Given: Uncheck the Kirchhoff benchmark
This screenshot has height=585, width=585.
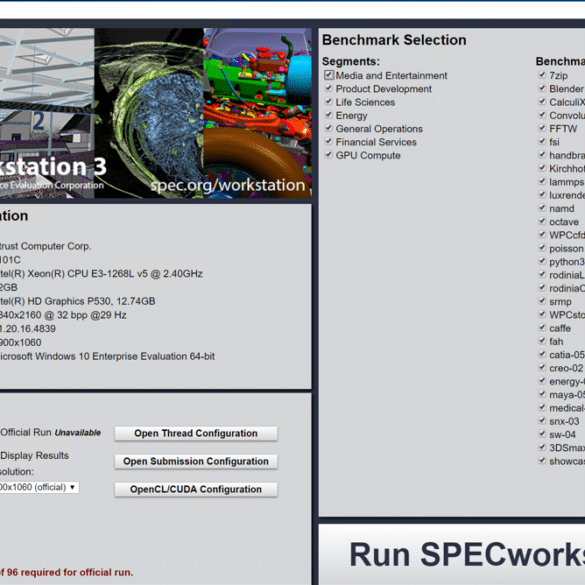Looking at the screenshot, I should pos(542,168).
